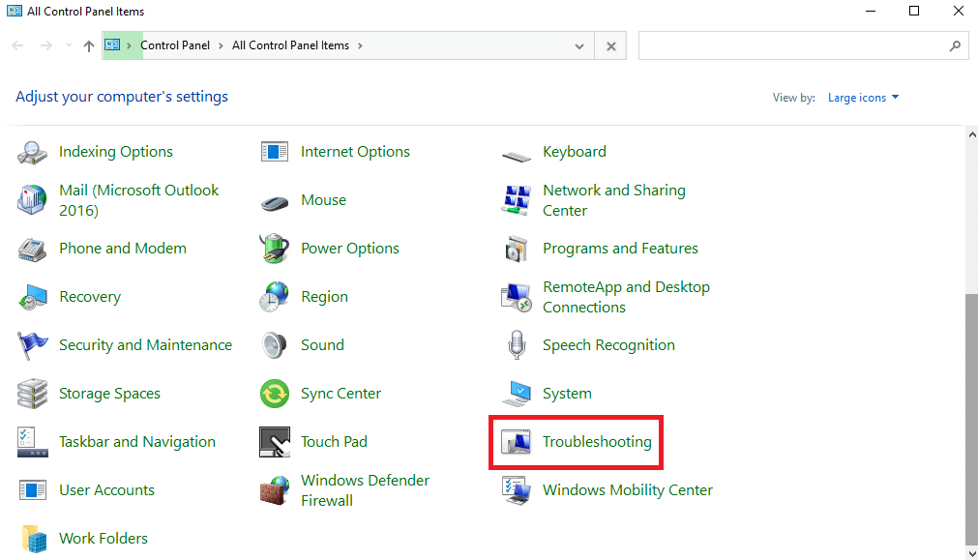Click the Sound speaker icon
This screenshot has width=978, height=560.
(275, 345)
